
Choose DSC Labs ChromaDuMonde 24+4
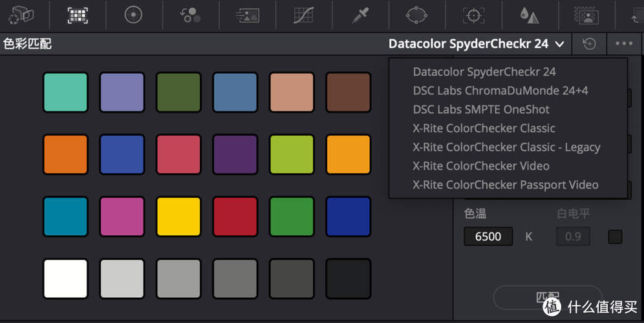[x=500, y=90]
